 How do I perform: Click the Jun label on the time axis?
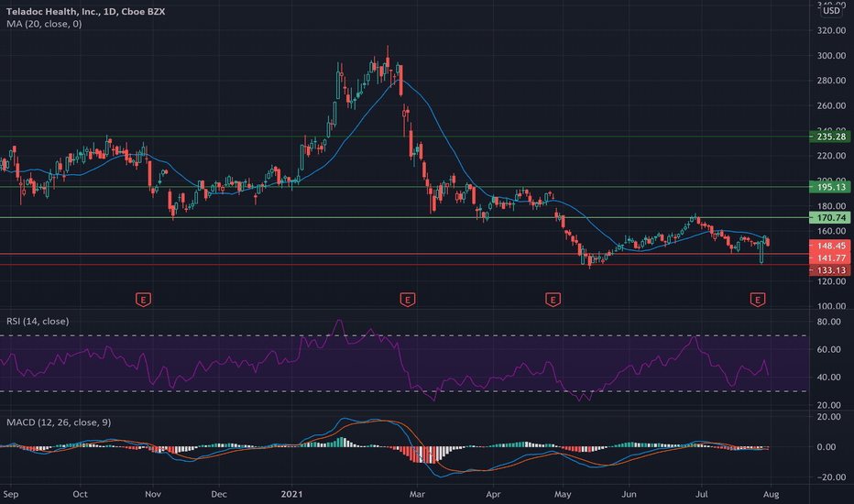[x=630, y=494]
